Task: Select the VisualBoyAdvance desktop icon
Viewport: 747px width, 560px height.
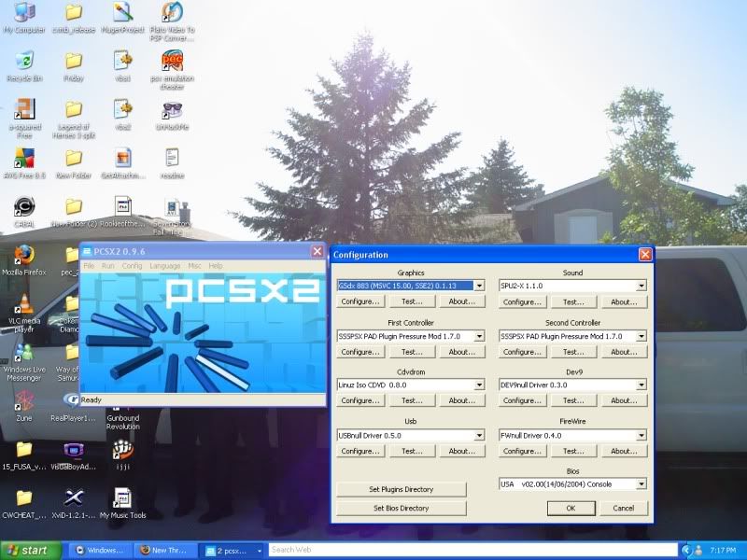Action: tap(74, 455)
